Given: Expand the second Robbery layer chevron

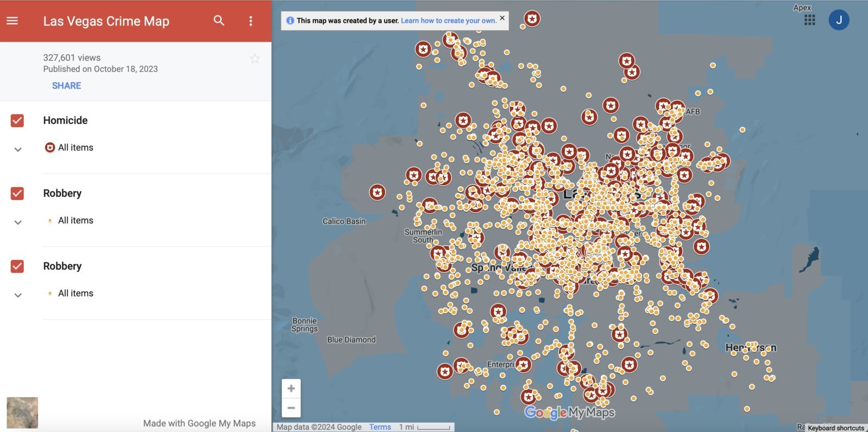Looking at the screenshot, I should [x=18, y=295].
